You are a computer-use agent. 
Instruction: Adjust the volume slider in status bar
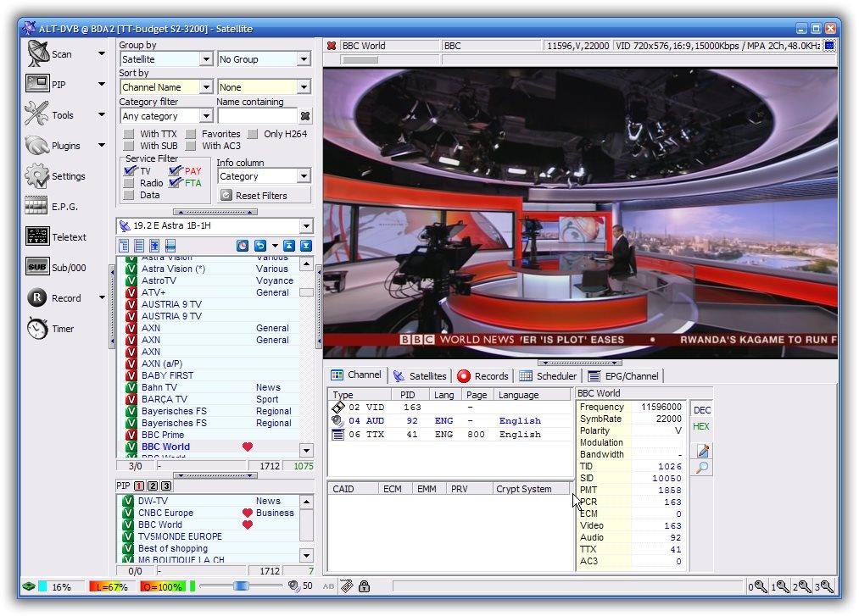coord(241,585)
